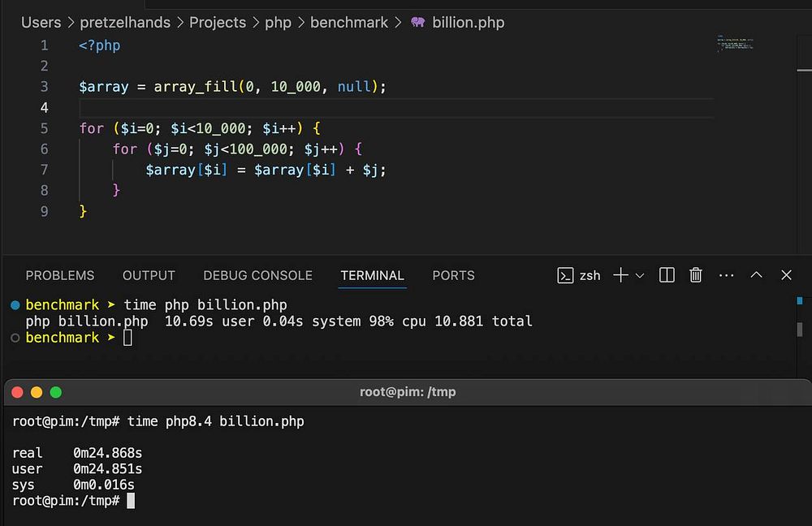The image size is (812, 526).
Task: Click the PHP elephant icon in breadcrumbs
Action: (418, 22)
